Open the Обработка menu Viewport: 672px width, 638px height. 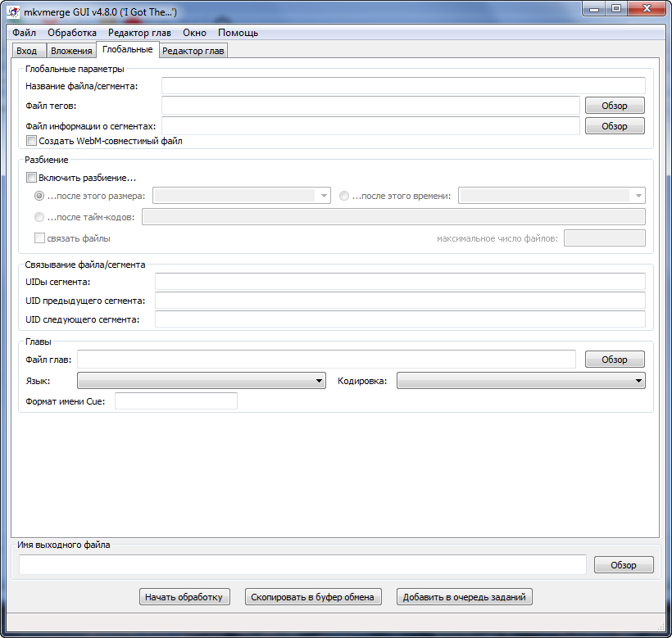[x=72, y=33]
